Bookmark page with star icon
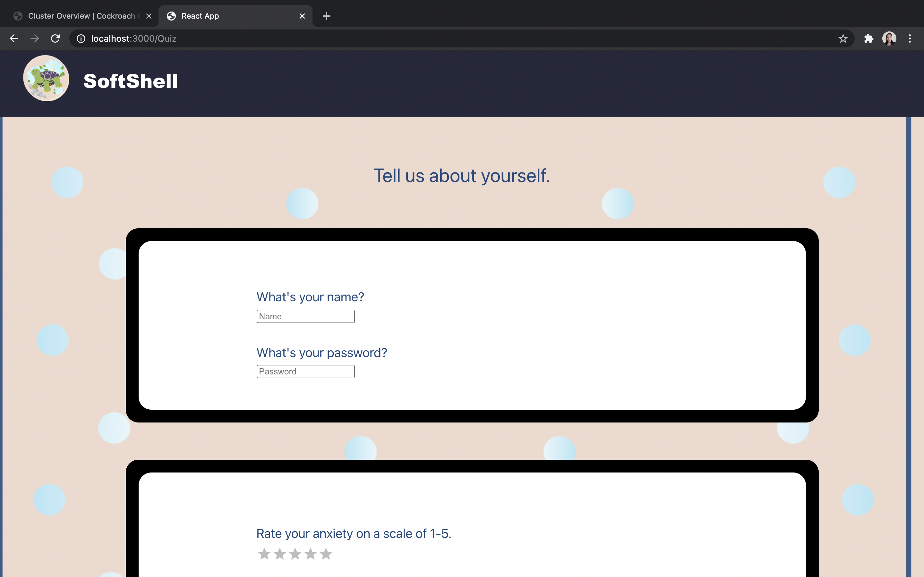The image size is (924, 577). coord(843,38)
